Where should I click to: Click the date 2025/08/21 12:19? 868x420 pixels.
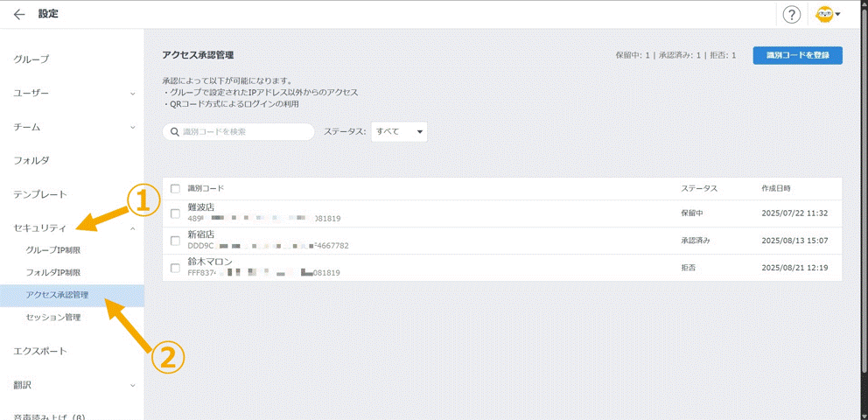(794, 268)
